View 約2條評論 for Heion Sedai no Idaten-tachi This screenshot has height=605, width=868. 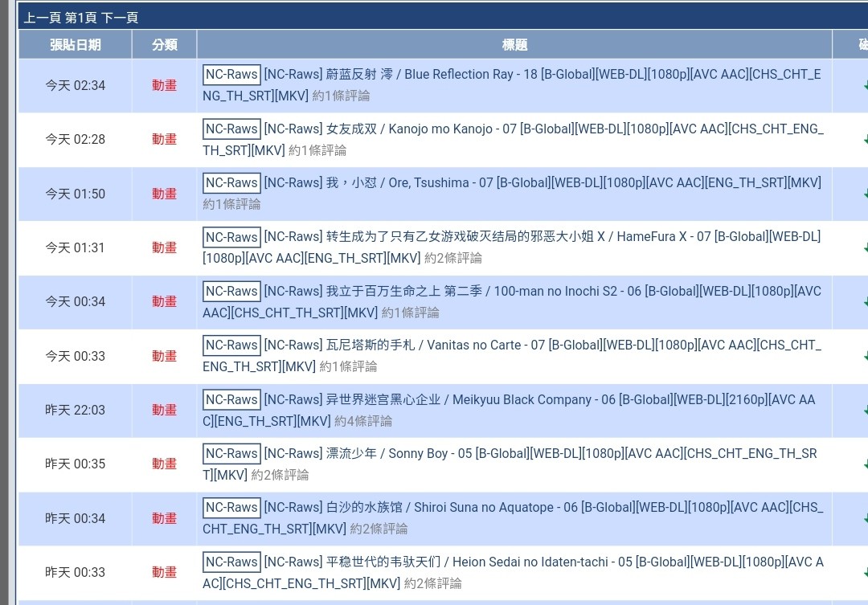click(433, 583)
